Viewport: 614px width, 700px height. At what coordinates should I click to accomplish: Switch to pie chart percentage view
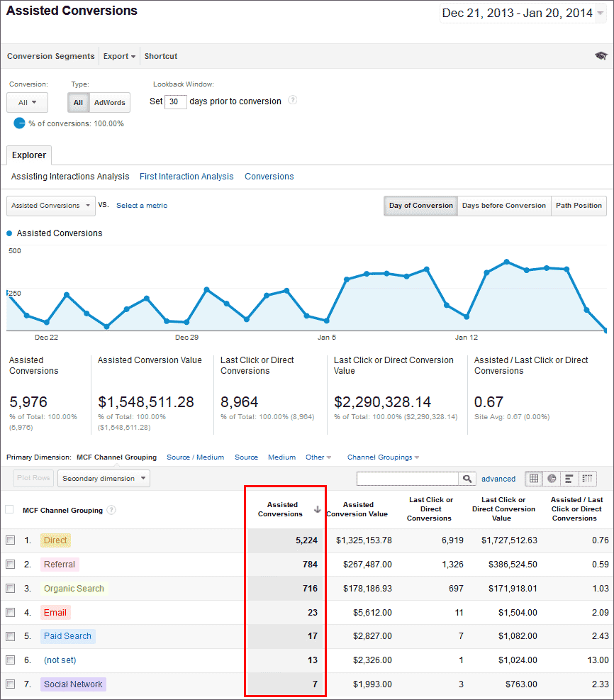click(x=552, y=479)
